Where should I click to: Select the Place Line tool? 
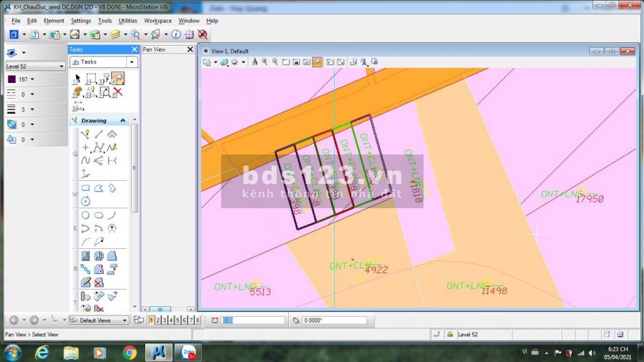99,134
